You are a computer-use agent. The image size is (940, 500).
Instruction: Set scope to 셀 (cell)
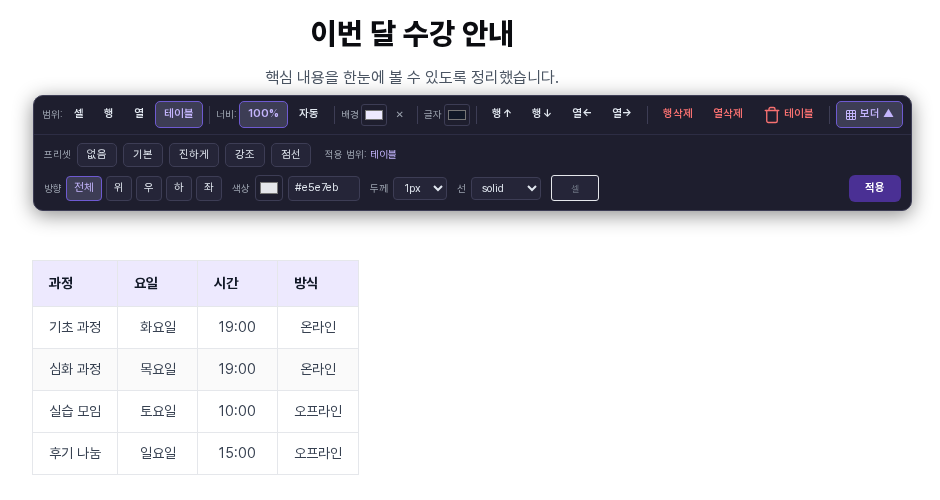coord(79,114)
